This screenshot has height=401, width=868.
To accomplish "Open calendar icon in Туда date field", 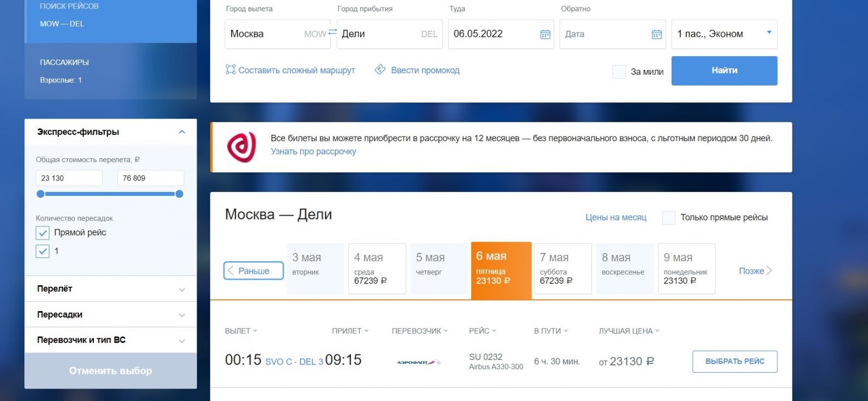I will pyautogui.click(x=545, y=34).
